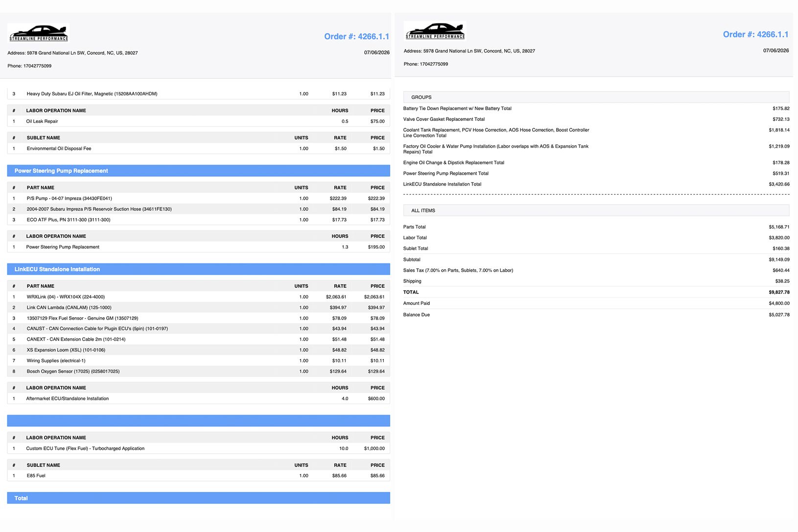Select Wiring Supplies (electrical-1) row
The height and width of the screenshot is (532, 798).
(199, 361)
